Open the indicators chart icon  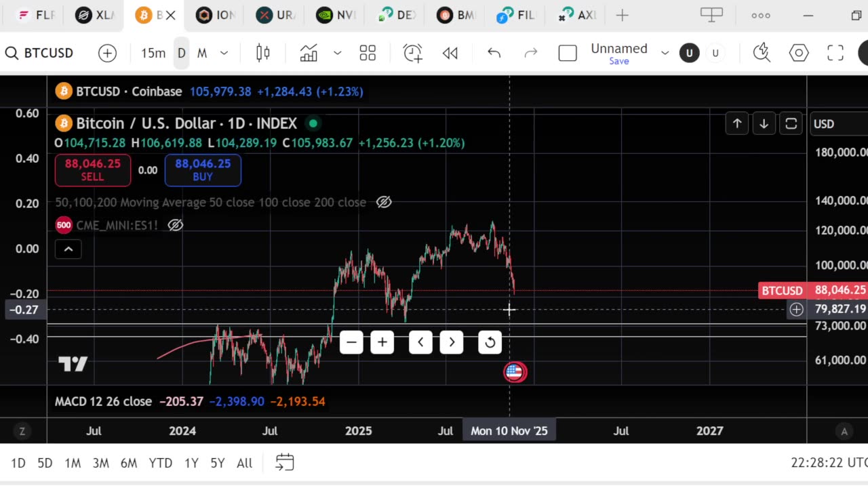(x=309, y=53)
